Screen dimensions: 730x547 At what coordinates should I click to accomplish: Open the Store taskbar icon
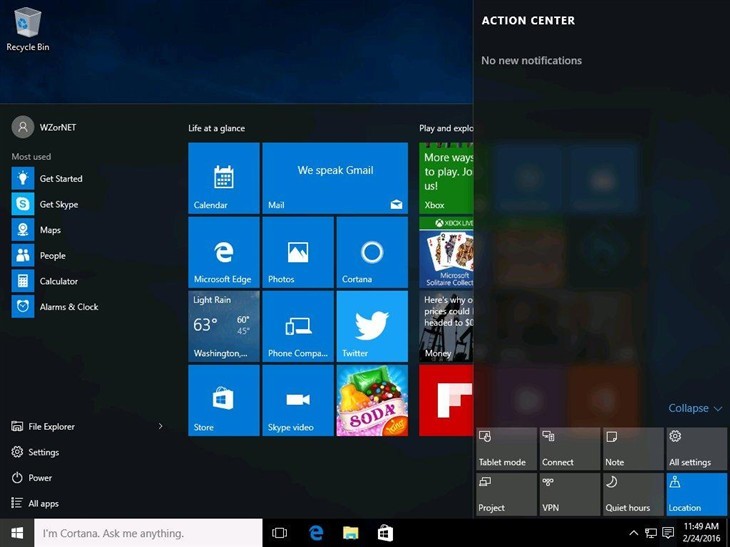(385, 533)
